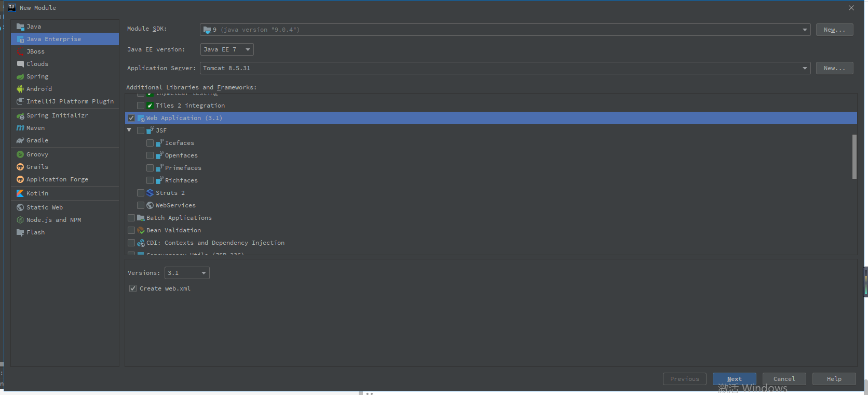Enable the WebServices checkbox

(x=141, y=205)
